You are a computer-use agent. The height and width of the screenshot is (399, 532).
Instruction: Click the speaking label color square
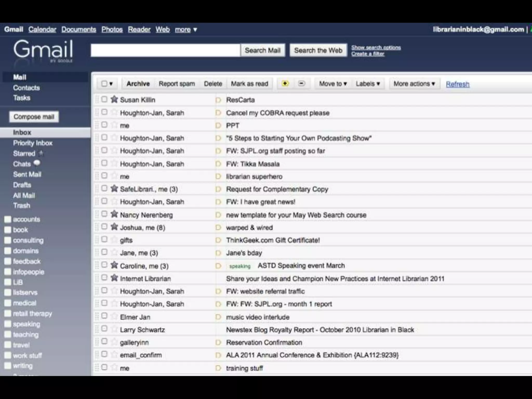click(8, 324)
